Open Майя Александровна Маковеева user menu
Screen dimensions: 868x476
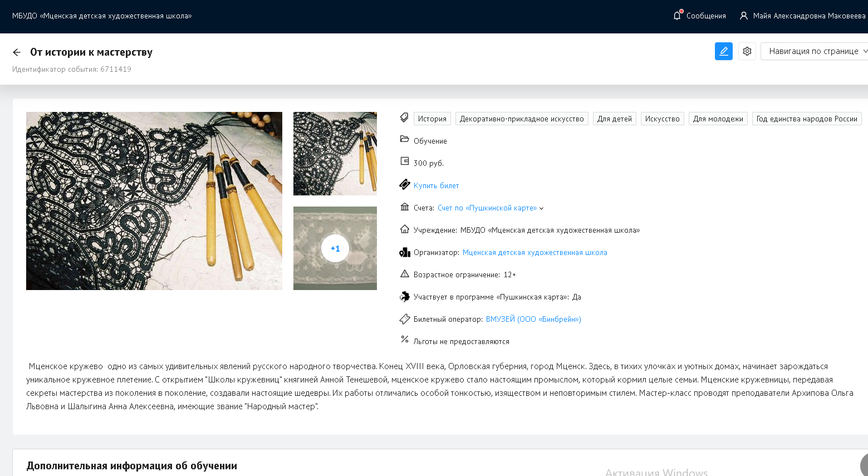tap(808, 16)
